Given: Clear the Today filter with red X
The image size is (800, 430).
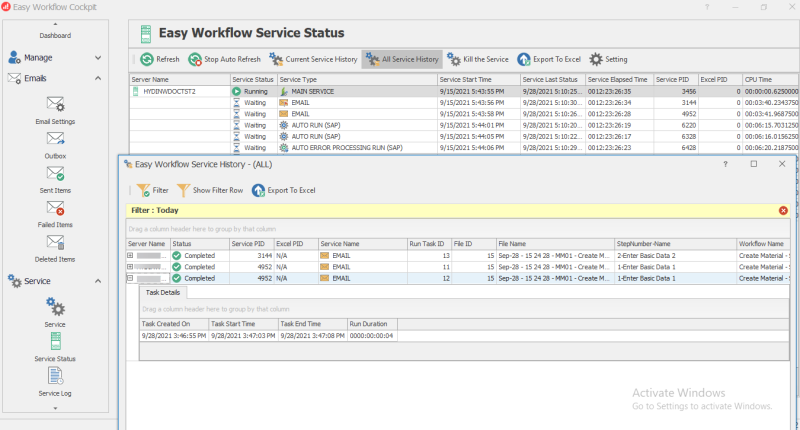Looking at the screenshot, I should click(x=782, y=211).
